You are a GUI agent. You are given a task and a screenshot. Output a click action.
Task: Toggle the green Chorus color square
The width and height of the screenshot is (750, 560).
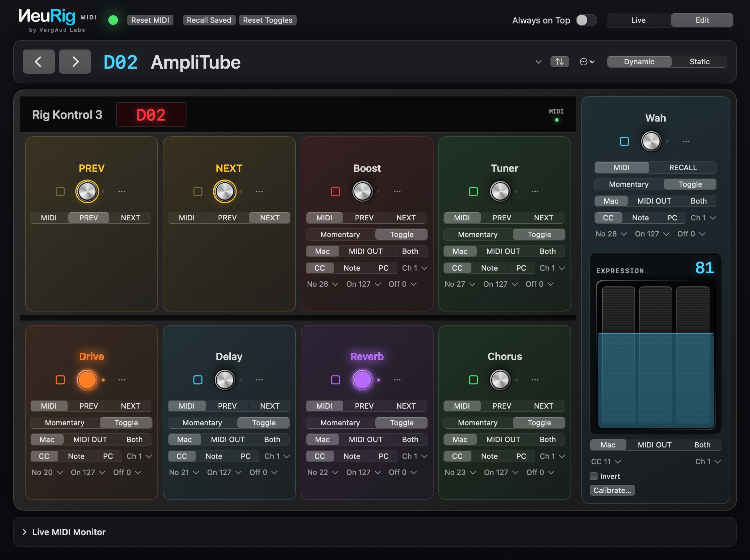pos(473,380)
